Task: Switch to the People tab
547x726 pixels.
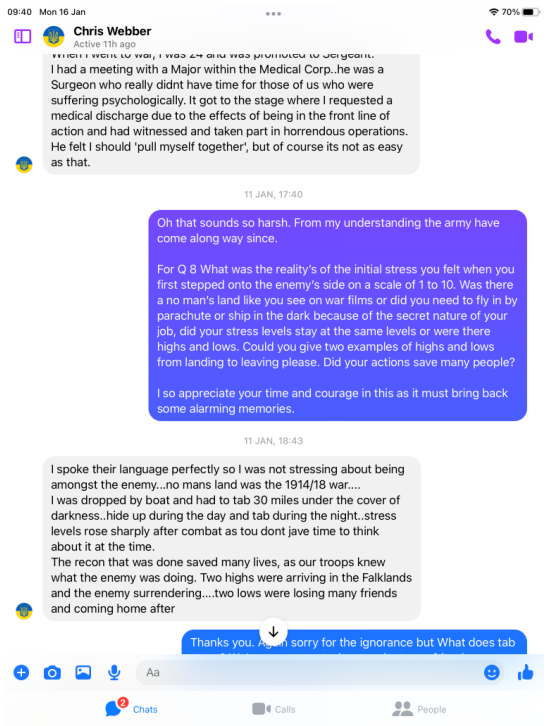Action: tap(419, 709)
